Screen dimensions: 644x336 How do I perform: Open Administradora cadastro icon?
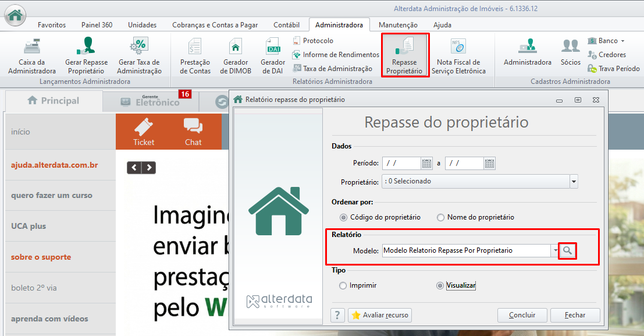pyautogui.click(x=527, y=52)
